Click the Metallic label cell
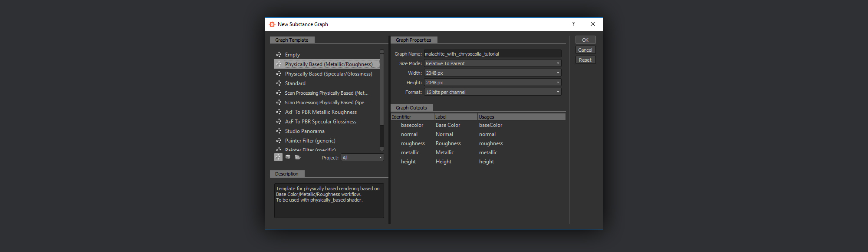868x252 pixels. pos(445,153)
